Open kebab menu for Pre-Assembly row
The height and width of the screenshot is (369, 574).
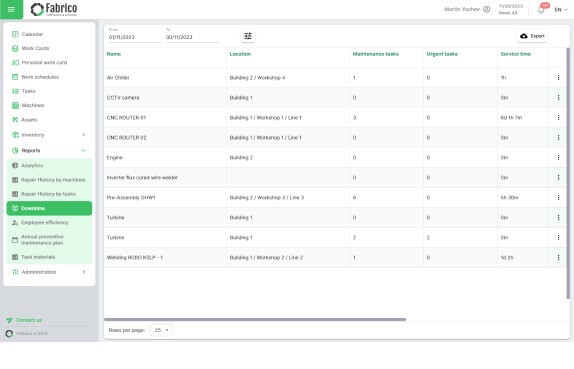click(558, 197)
